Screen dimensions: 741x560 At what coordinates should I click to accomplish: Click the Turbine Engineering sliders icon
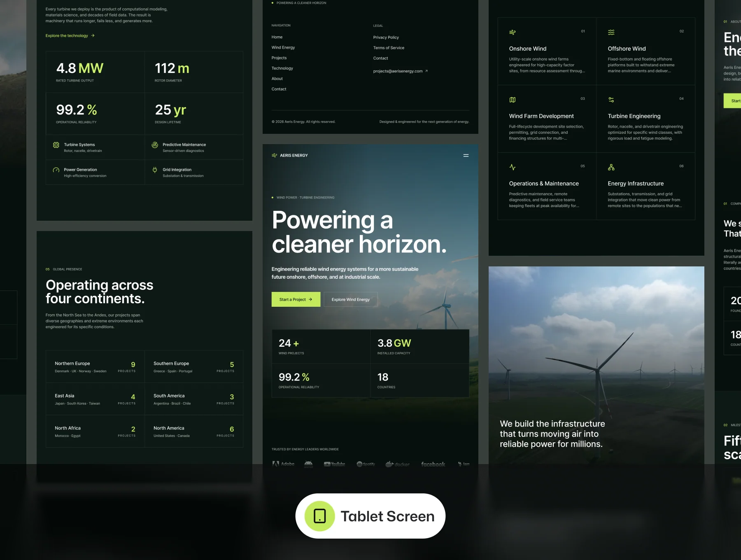click(611, 100)
